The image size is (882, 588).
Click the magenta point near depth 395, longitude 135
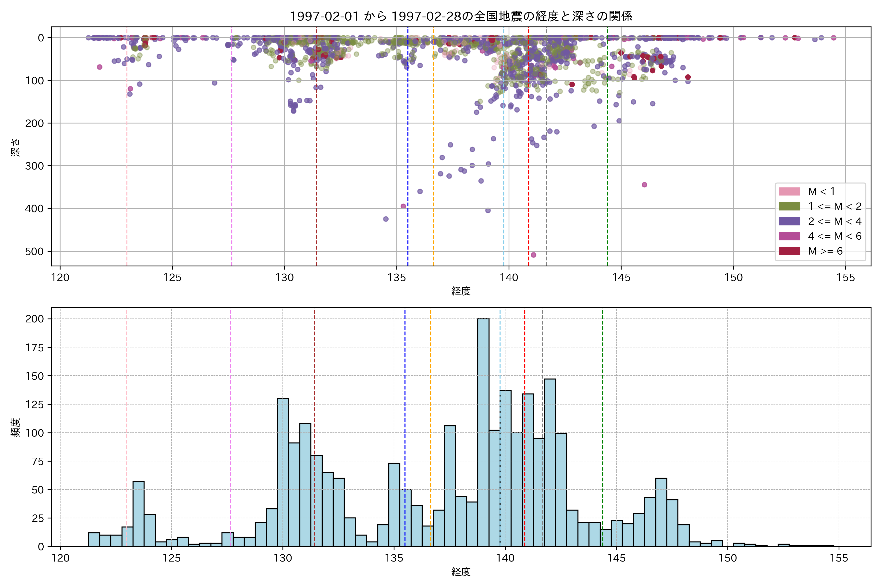(403, 206)
